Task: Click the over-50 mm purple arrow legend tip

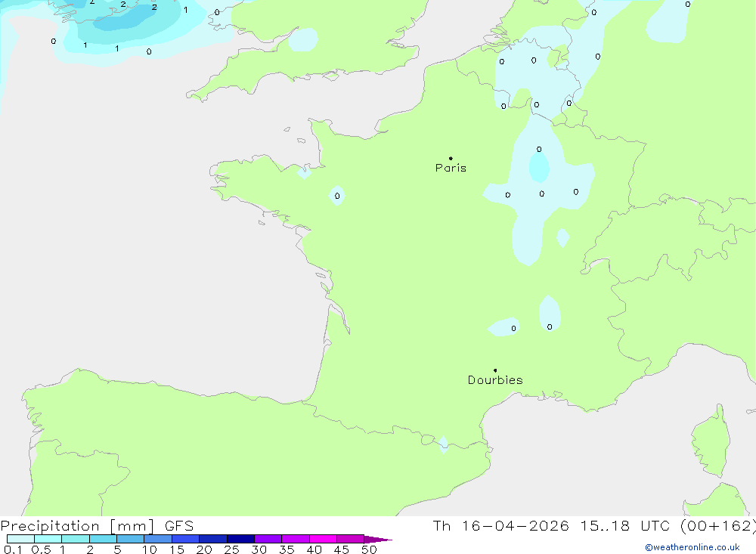Action: coord(377,539)
